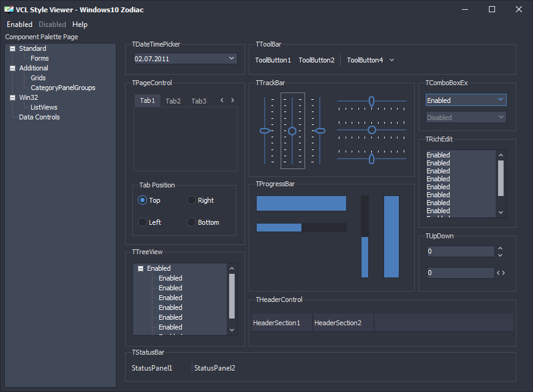
Task: Click the leftmost vertical trackbar thumb
Action: [x=265, y=130]
